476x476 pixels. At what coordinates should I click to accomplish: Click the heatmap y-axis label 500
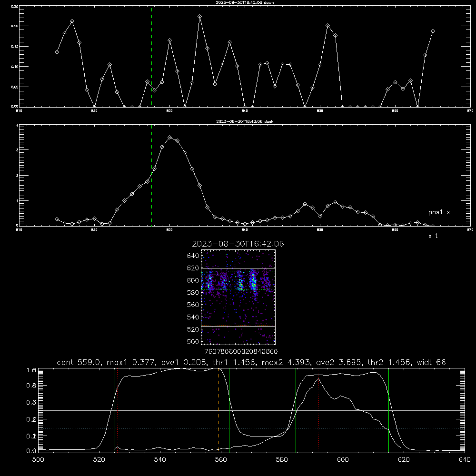(193, 341)
